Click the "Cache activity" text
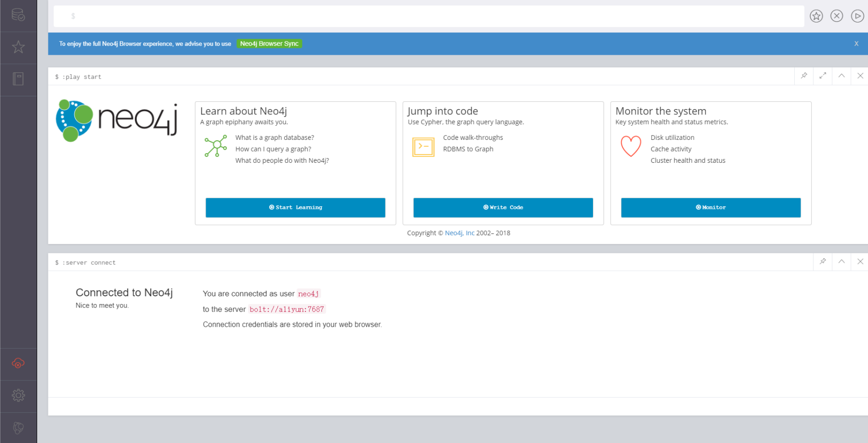This screenshot has width=868, height=443. (x=671, y=149)
